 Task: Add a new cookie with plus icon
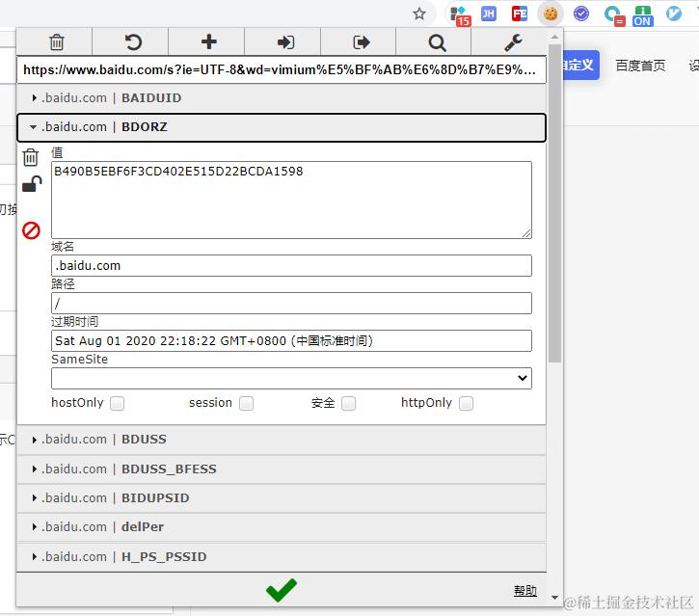pyautogui.click(x=208, y=41)
